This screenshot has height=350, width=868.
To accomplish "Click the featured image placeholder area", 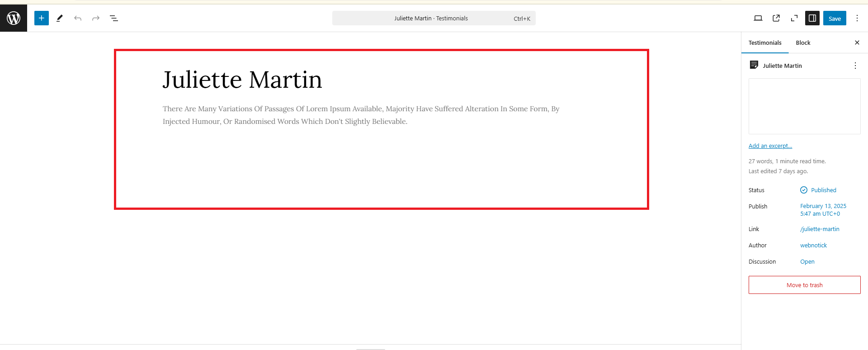I will 804,106.
